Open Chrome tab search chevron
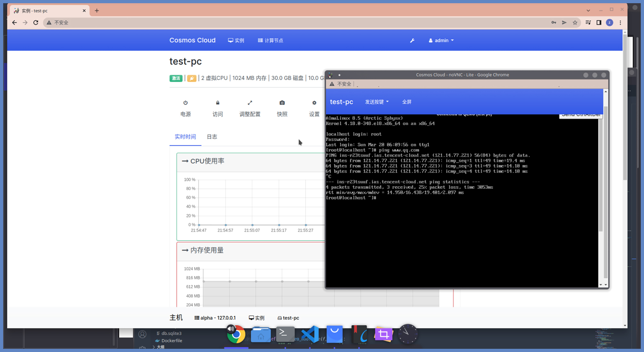Screen dimensions: 644x352 [588, 11]
